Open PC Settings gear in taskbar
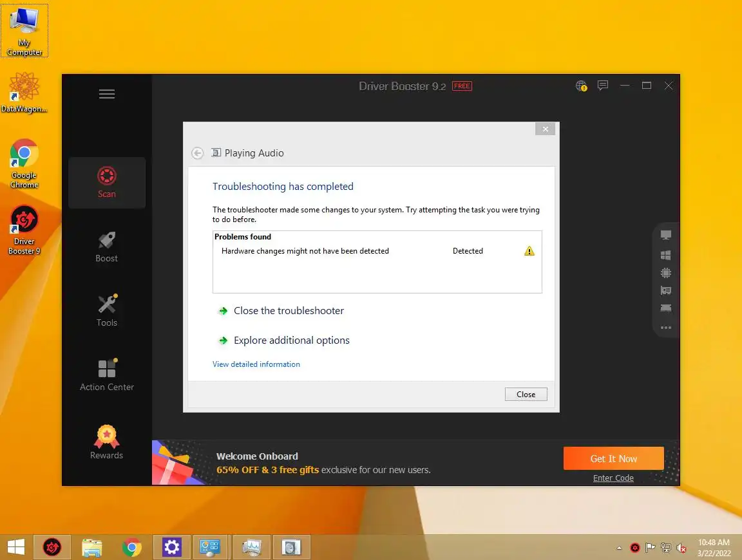Viewport: 742px width, 560px height. tap(172, 547)
